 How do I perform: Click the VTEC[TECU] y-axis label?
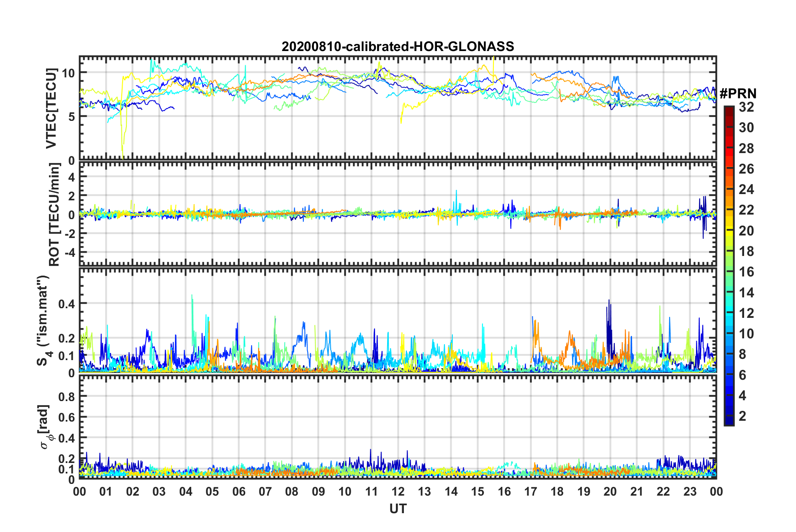(x=51, y=108)
